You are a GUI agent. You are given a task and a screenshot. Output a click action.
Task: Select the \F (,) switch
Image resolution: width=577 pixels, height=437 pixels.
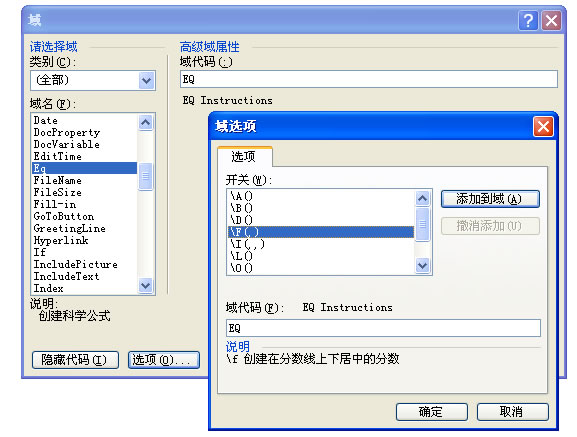(321, 232)
